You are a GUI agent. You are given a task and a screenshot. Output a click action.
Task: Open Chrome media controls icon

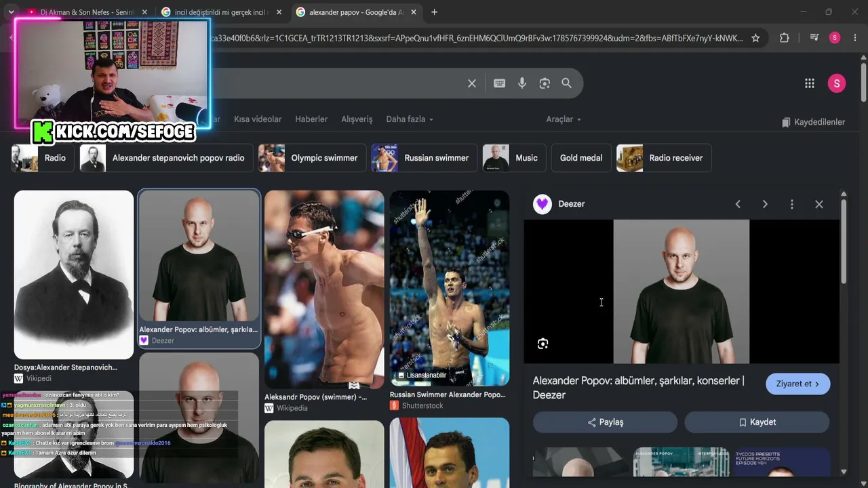814,38
